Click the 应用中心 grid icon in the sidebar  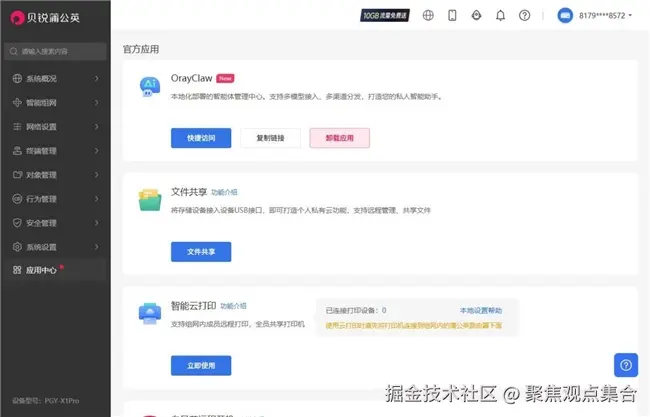pos(17,270)
